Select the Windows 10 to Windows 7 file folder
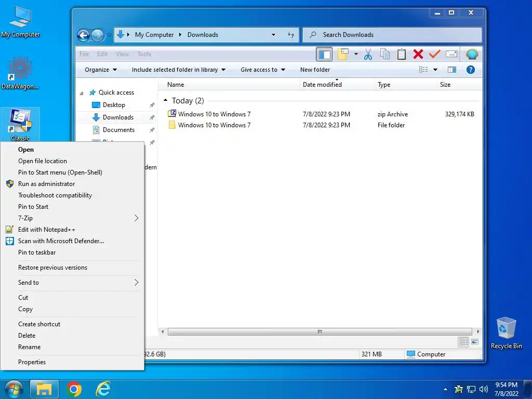 [214, 125]
